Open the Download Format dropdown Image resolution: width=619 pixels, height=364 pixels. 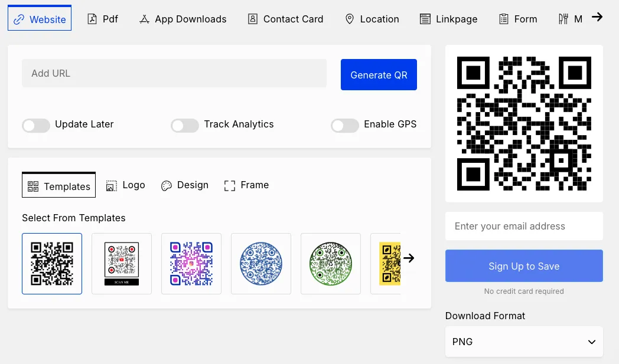523,342
